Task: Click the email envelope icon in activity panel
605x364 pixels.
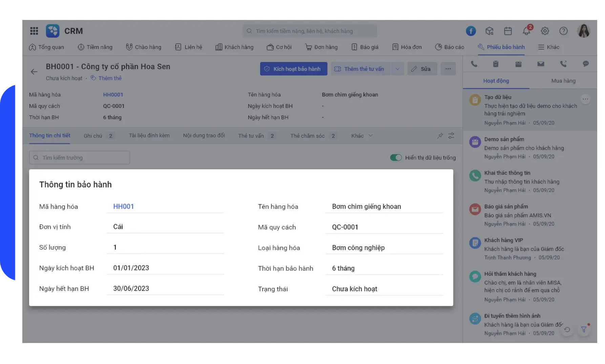Action: pyautogui.click(x=541, y=64)
